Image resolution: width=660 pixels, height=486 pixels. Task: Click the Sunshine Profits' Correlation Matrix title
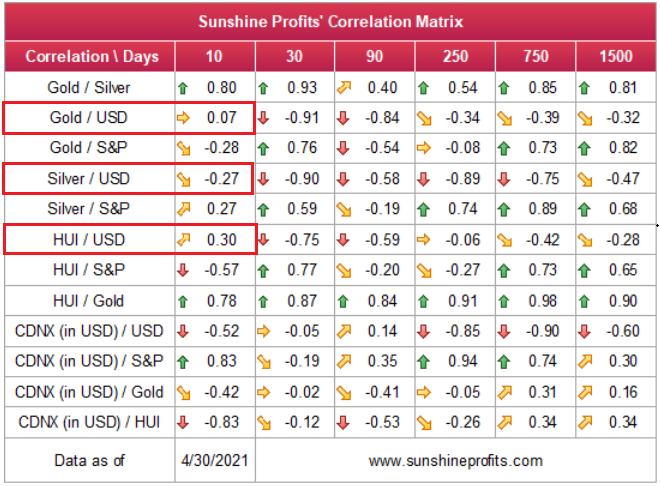[329, 21]
